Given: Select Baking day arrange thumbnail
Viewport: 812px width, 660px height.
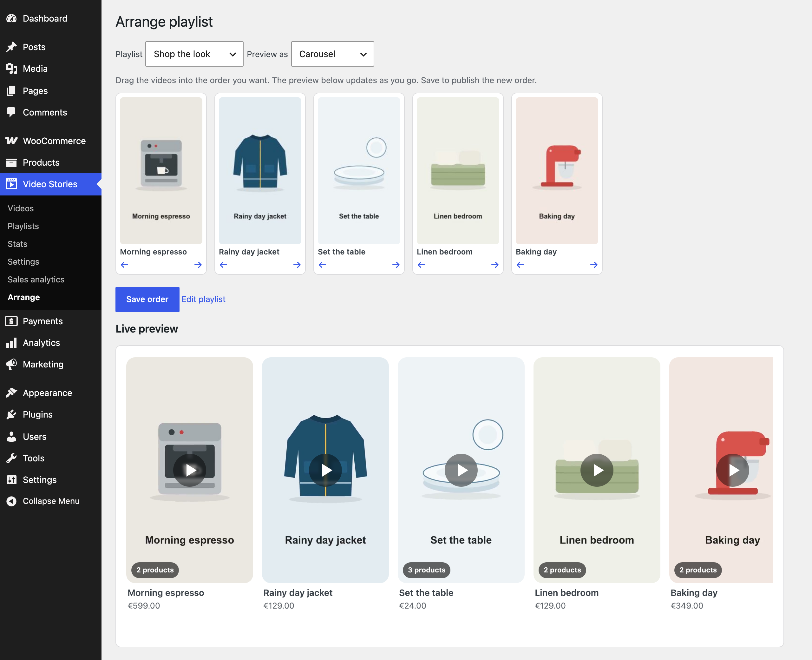Looking at the screenshot, I should 557,171.
